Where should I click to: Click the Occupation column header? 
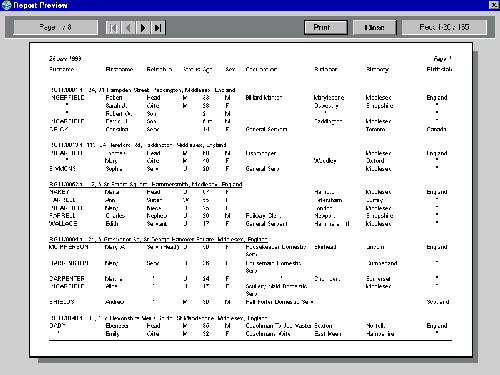261,69
